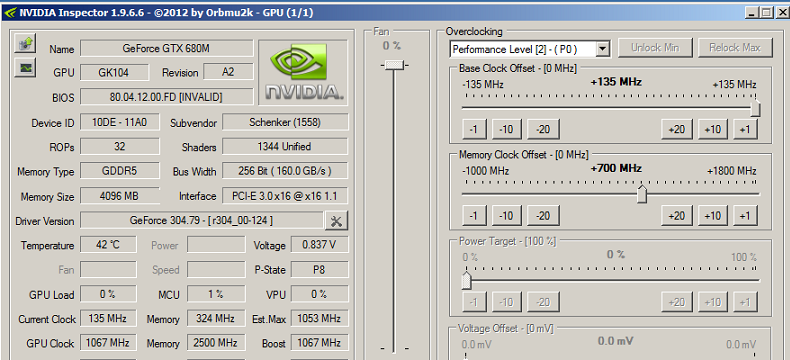Click the GeForce GTX 680M name field

[x=166, y=48]
